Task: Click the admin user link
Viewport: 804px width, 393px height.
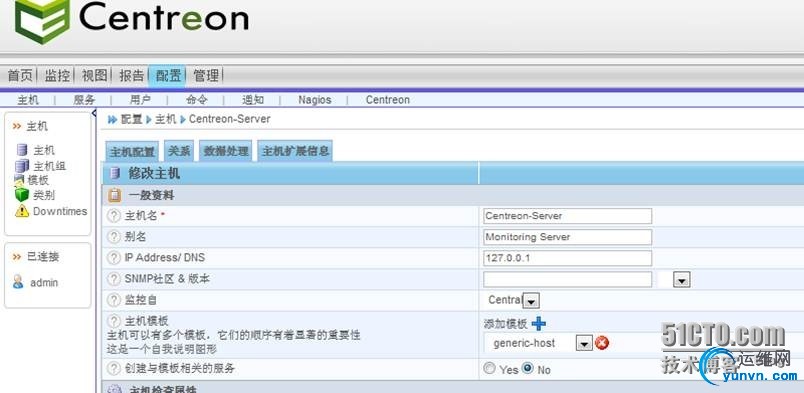Action: click(44, 283)
